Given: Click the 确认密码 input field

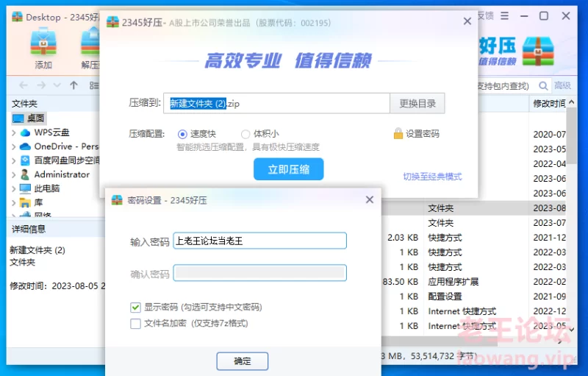Looking at the screenshot, I should point(260,273).
